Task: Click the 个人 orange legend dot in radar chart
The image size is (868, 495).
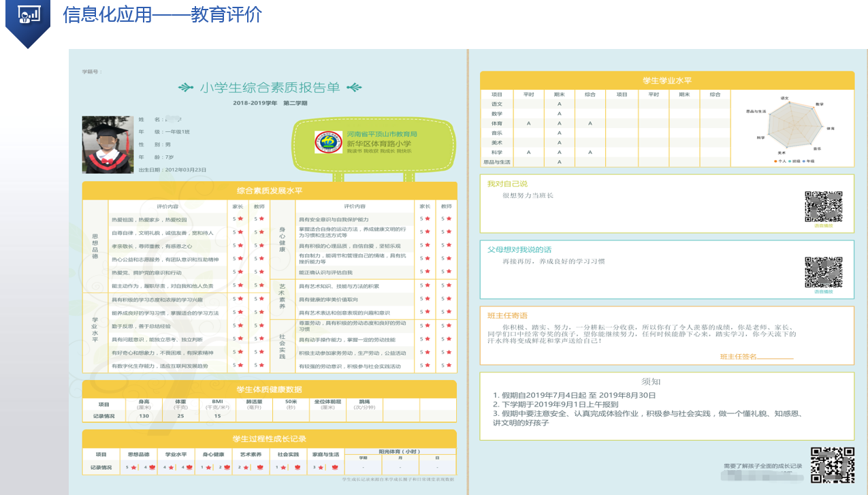Action: 777,161
